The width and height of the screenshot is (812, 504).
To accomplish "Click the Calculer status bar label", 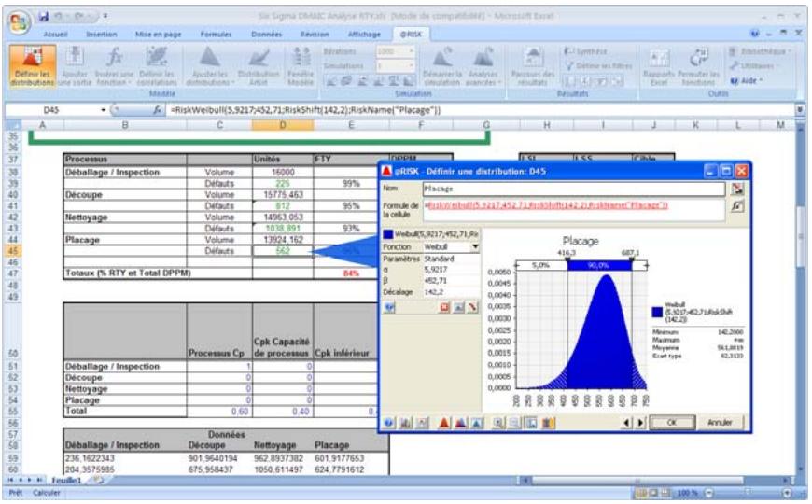I will [x=47, y=493].
